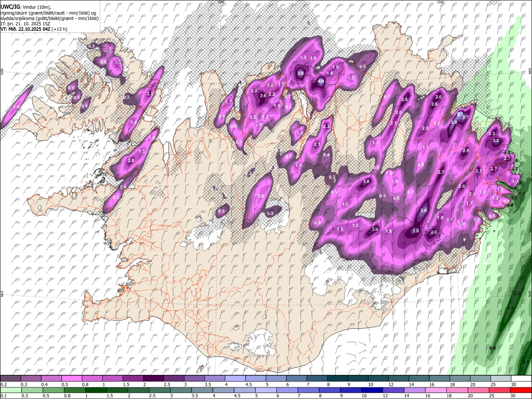Pick the bright red swatch starting at 30, bottom legend
532x399 pixels.
coord(521,390)
